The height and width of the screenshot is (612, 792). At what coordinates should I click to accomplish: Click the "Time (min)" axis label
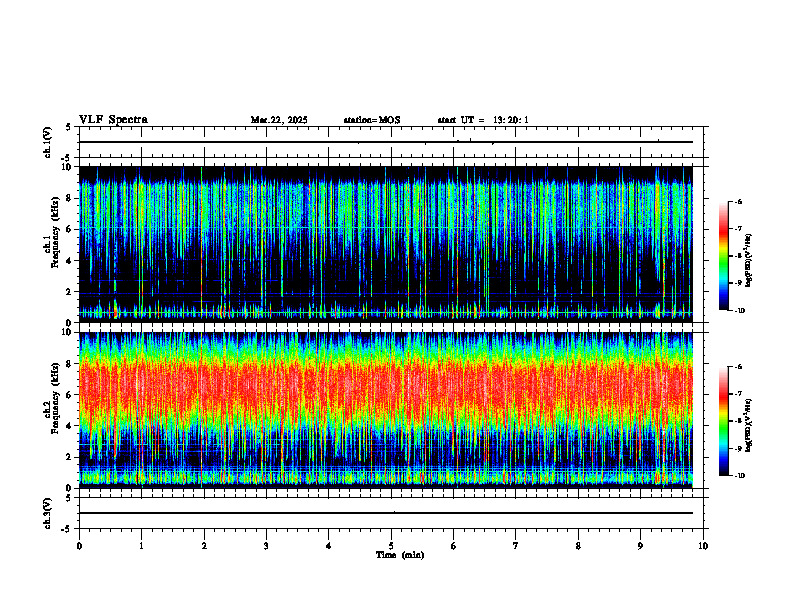(x=400, y=555)
